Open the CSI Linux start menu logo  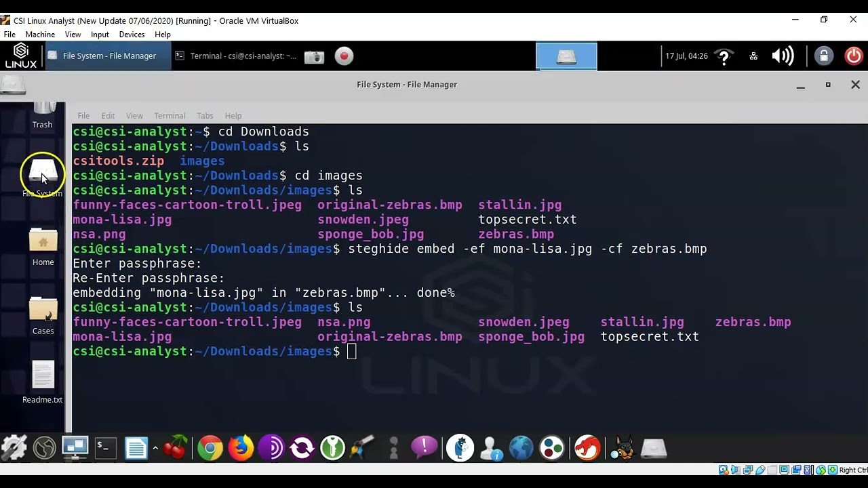point(21,56)
